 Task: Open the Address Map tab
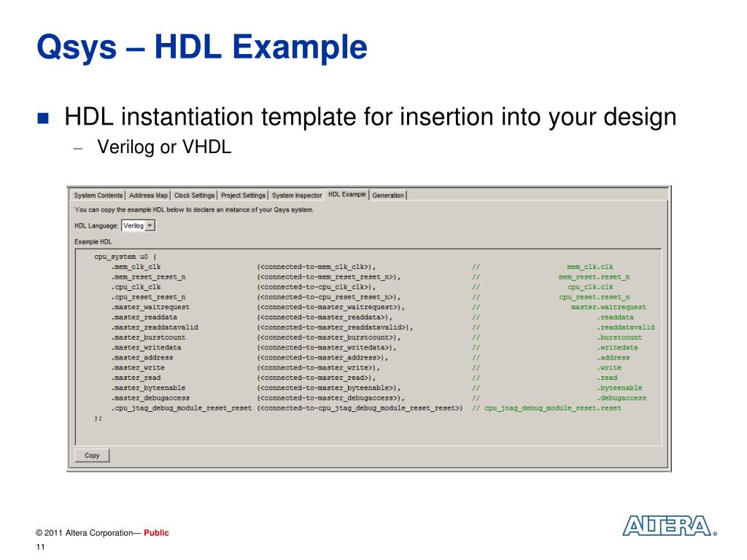click(148, 195)
